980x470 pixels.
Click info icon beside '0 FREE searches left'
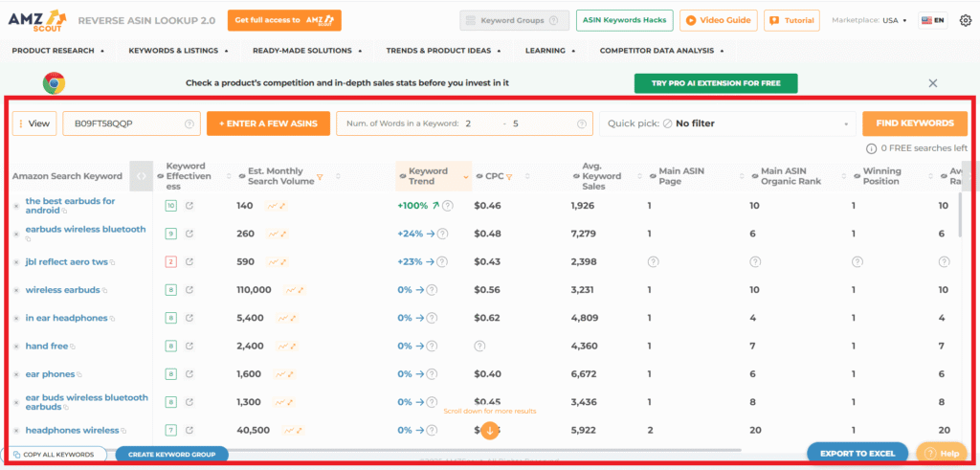[x=871, y=148]
